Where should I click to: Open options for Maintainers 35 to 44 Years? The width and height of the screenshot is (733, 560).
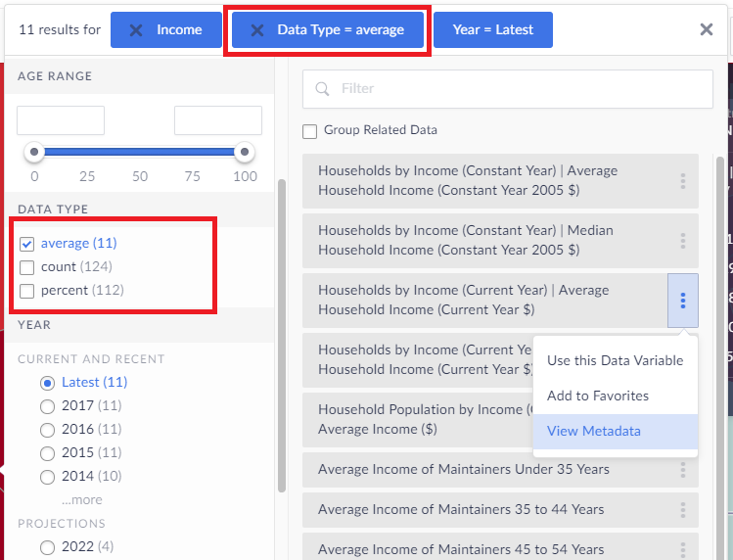(x=682, y=510)
